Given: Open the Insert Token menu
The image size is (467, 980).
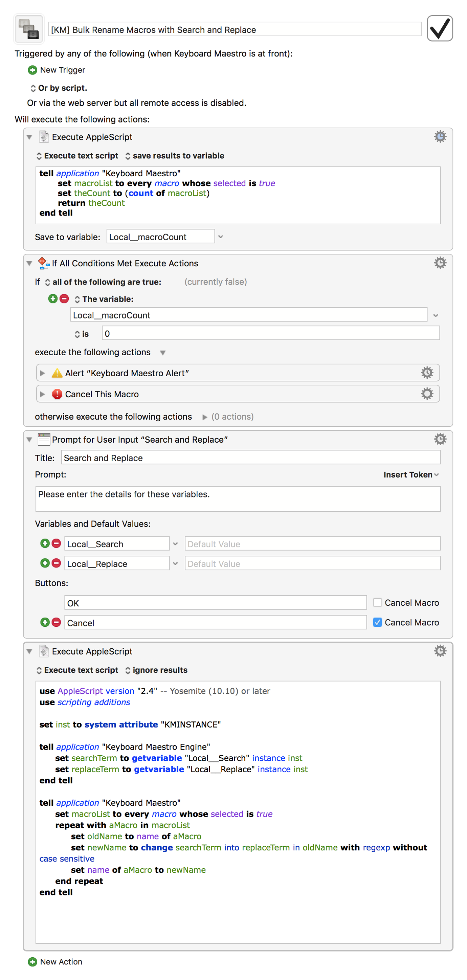Looking at the screenshot, I should [x=411, y=474].
